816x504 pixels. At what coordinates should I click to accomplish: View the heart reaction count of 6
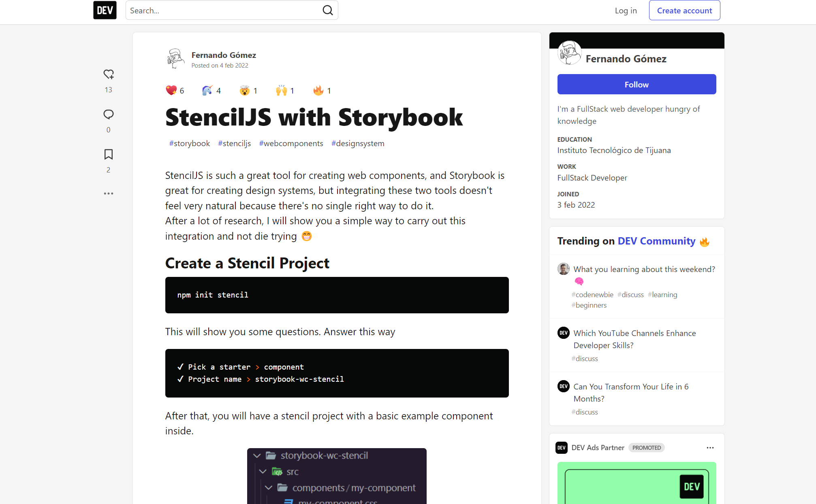coord(175,90)
